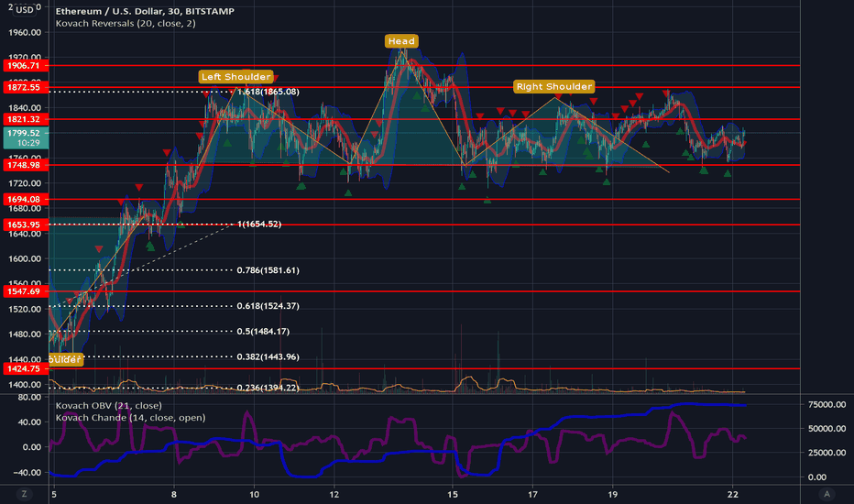
Task: Click the 0.5(1484.17) Fibonacci label
Action: pyautogui.click(x=263, y=332)
